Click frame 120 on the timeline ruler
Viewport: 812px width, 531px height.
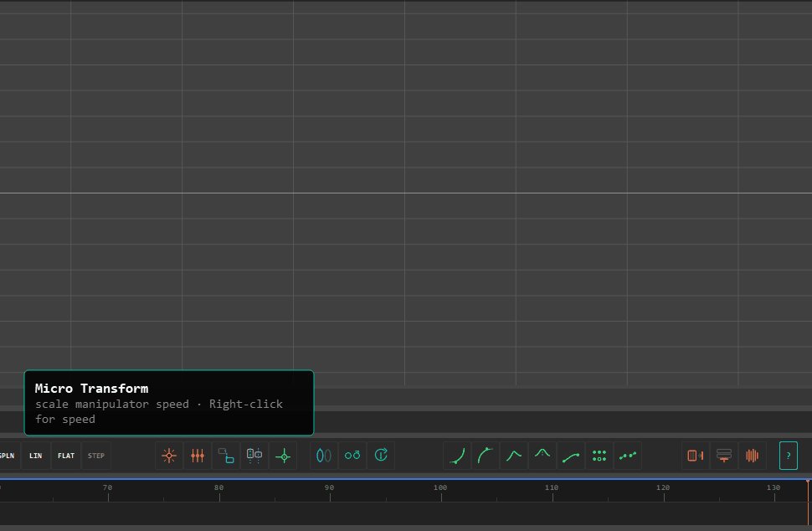663,488
